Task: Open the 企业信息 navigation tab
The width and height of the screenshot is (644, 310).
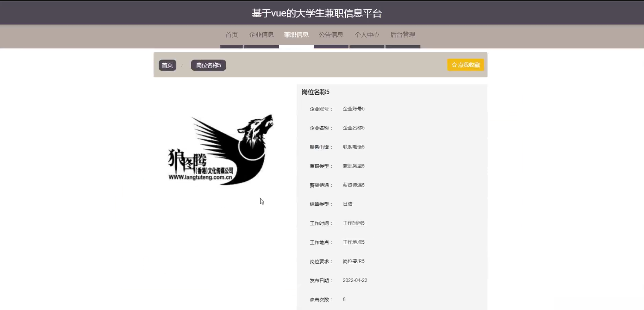Action: click(x=261, y=35)
